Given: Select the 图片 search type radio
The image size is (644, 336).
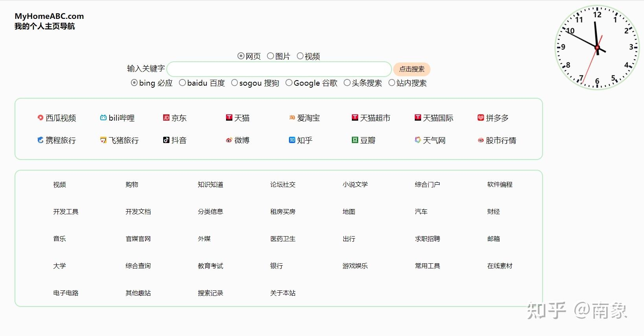Looking at the screenshot, I should [x=270, y=56].
